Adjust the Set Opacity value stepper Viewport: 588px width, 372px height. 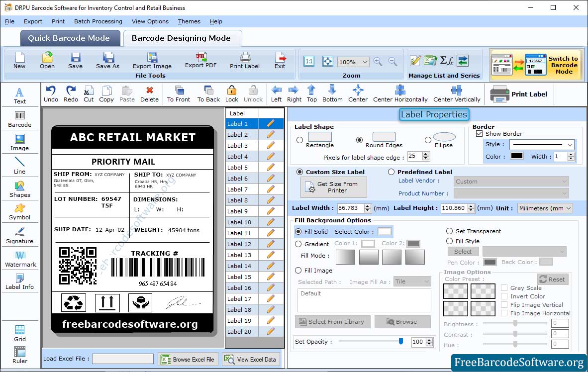click(x=430, y=342)
